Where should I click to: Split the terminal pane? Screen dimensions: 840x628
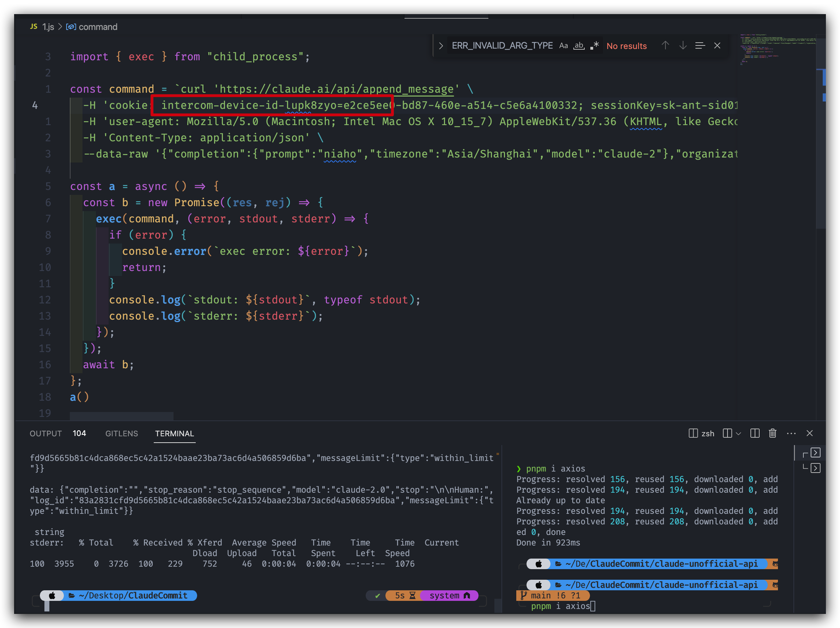755,433
